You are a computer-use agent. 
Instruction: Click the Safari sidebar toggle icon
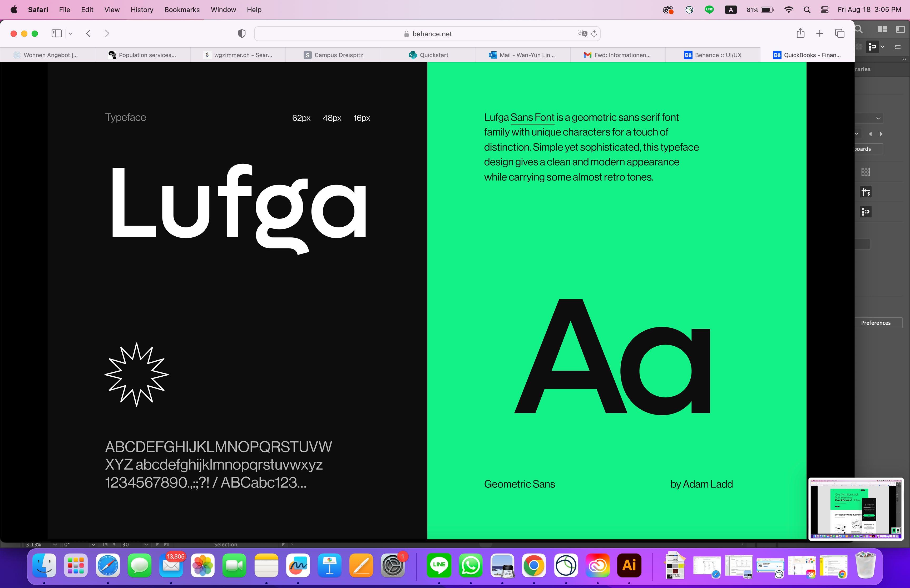57,34
